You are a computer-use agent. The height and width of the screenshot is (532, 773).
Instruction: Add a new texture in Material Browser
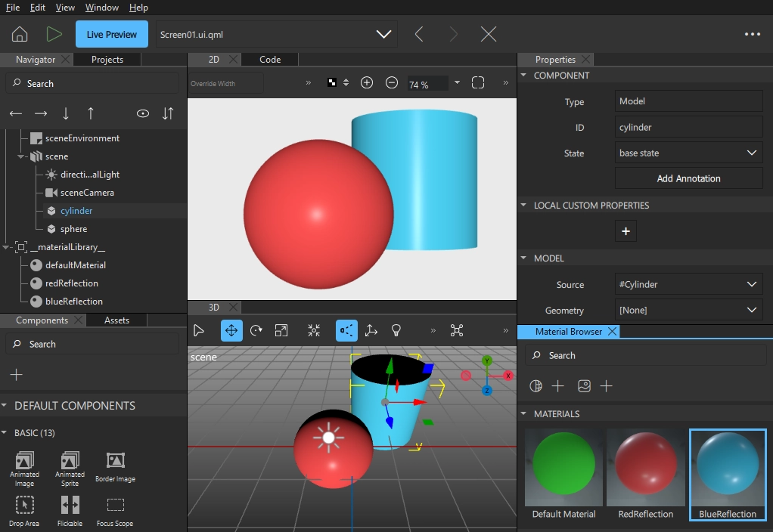tap(607, 386)
